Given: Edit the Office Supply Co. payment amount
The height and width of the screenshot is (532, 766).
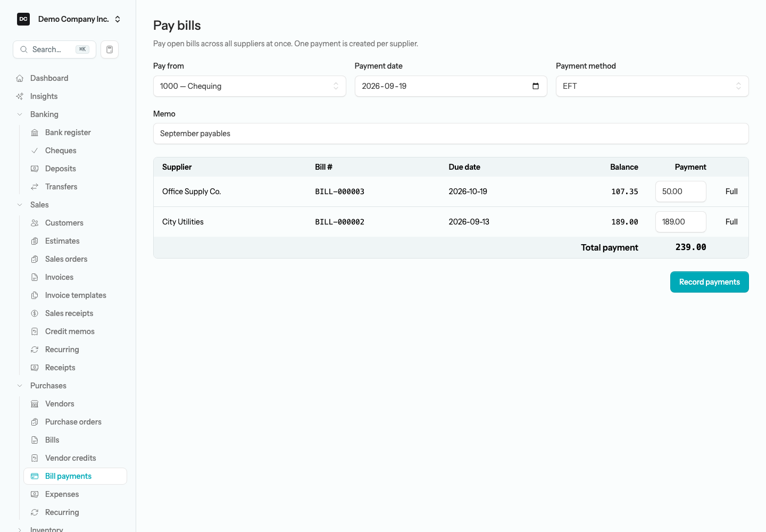Looking at the screenshot, I should point(680,192).
